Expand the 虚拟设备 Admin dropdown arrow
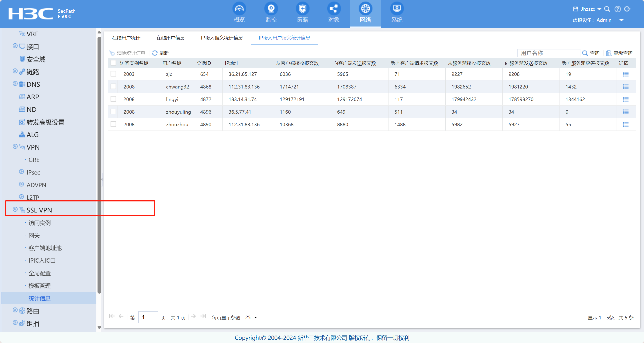The height and width of the screenshot is (343, 644). [621, 20]
